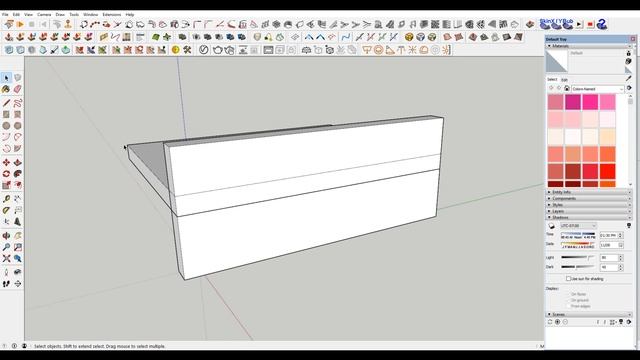Activate the Orbit tool
The image size is (640, 360).
pos(6,236)
